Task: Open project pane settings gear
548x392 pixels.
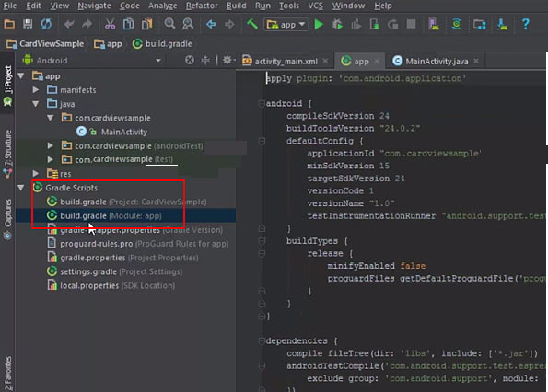Action: click(x=227, y=60)
